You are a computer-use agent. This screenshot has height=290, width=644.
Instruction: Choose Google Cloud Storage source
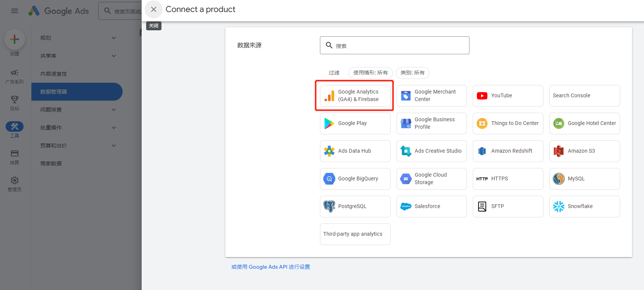tap(431, 179)
